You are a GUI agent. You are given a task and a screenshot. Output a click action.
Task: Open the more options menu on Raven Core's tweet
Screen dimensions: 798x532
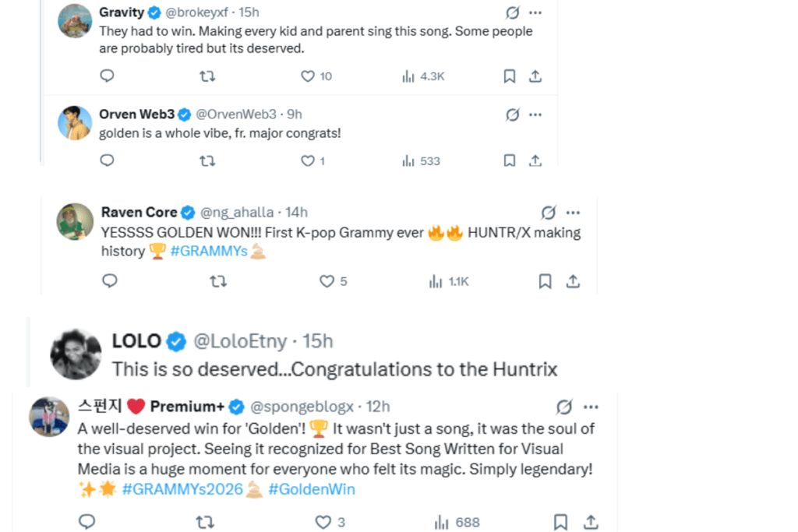573,212
